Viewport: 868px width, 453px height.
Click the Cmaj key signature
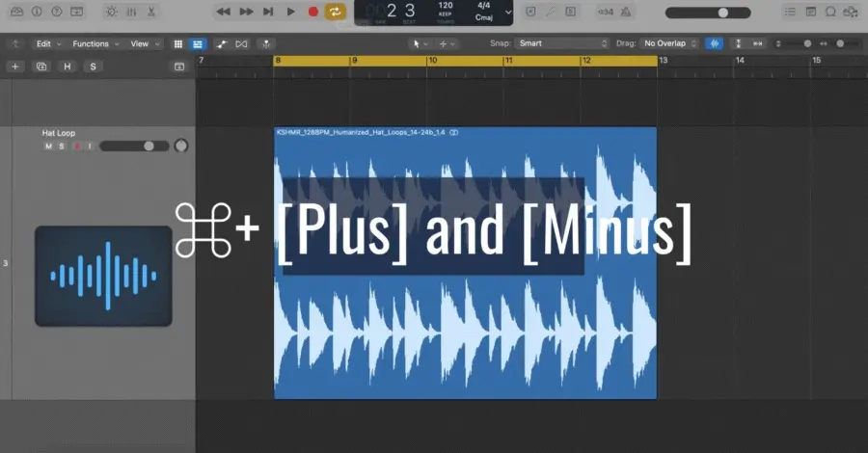[x=483, y=17]
